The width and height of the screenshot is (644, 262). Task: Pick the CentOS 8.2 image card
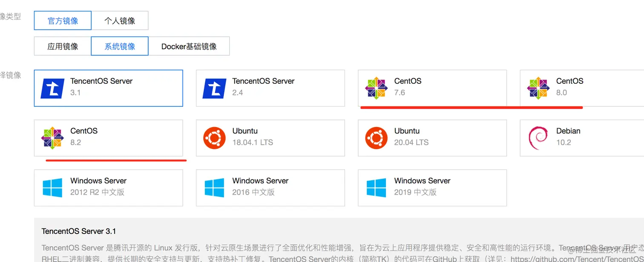[x=109, y=138]
